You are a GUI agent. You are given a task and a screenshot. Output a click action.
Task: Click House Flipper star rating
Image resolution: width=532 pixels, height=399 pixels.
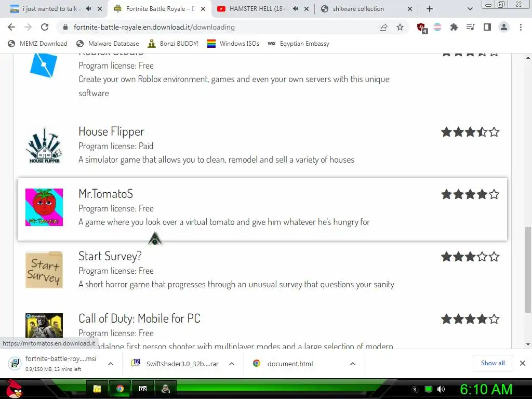click(x=470, y=131)
